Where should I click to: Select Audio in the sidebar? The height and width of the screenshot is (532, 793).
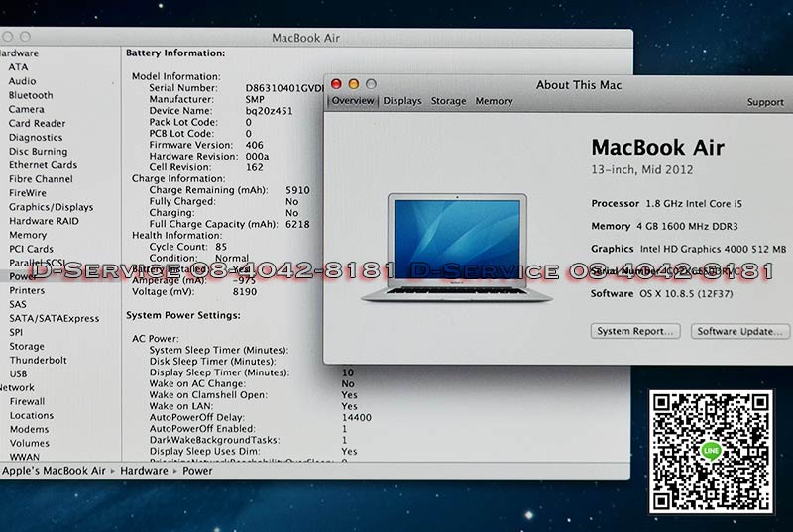pos(22,81)
